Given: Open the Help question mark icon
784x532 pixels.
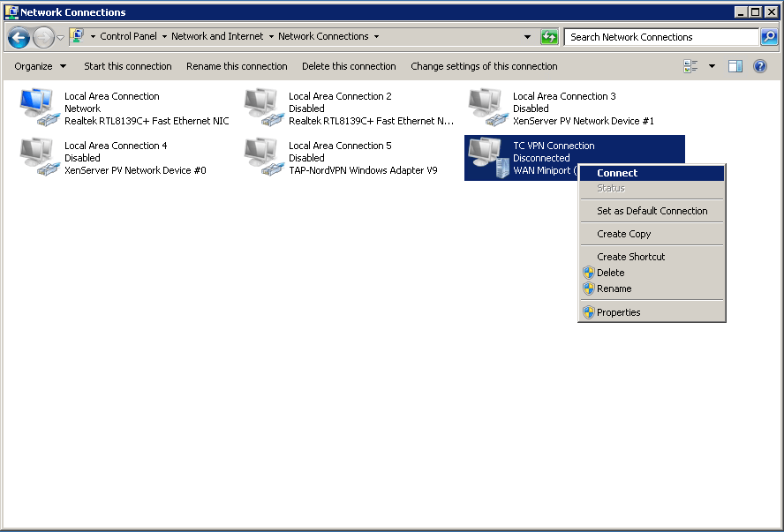Looking at the screenshot, I should tap(759, 66).
